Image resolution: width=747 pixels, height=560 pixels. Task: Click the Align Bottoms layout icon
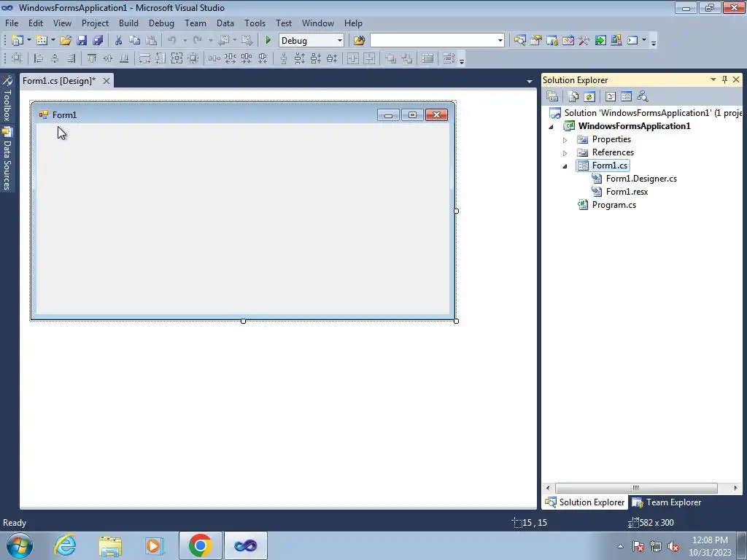point(124,58)
